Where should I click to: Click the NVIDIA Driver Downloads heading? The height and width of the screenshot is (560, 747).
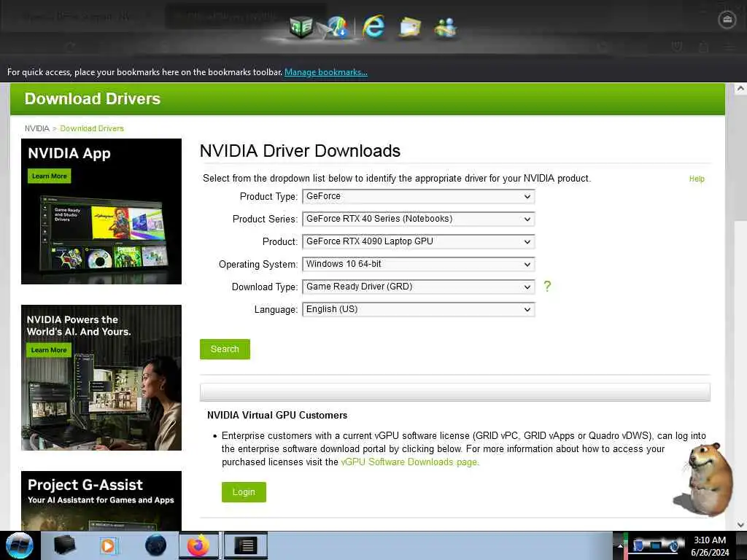coord(300,151)
